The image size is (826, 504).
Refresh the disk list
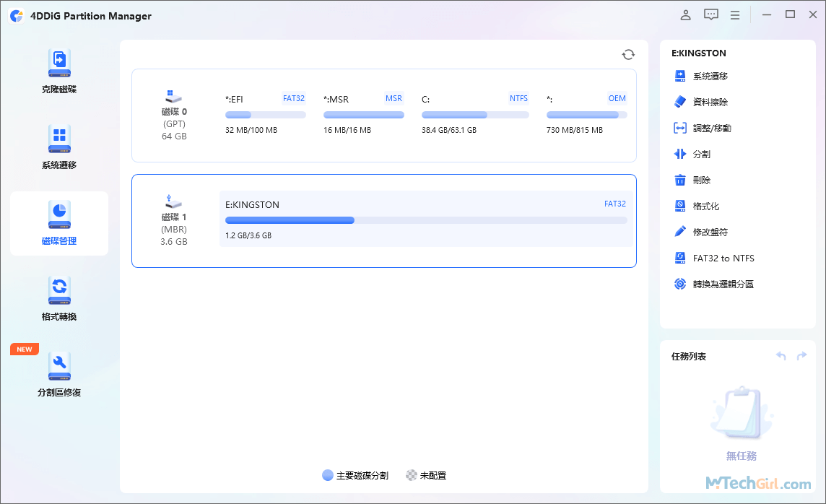pyautogui.click(x=628, y=54)
